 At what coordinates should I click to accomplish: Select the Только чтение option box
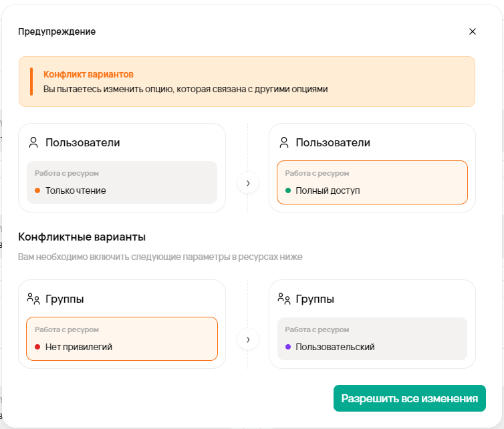pyautogui.click(x=122, y=182)
